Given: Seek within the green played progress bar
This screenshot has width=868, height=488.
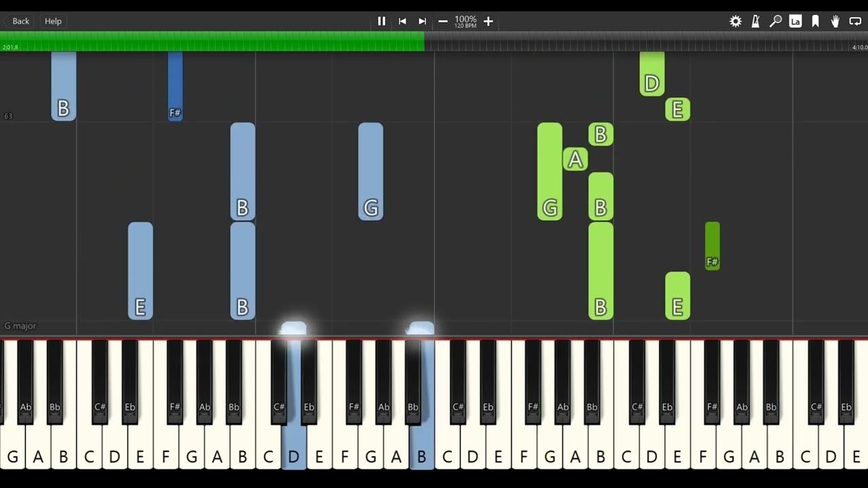Looking at the screenshot, I should pyautogui.click(x=212, y=41).
